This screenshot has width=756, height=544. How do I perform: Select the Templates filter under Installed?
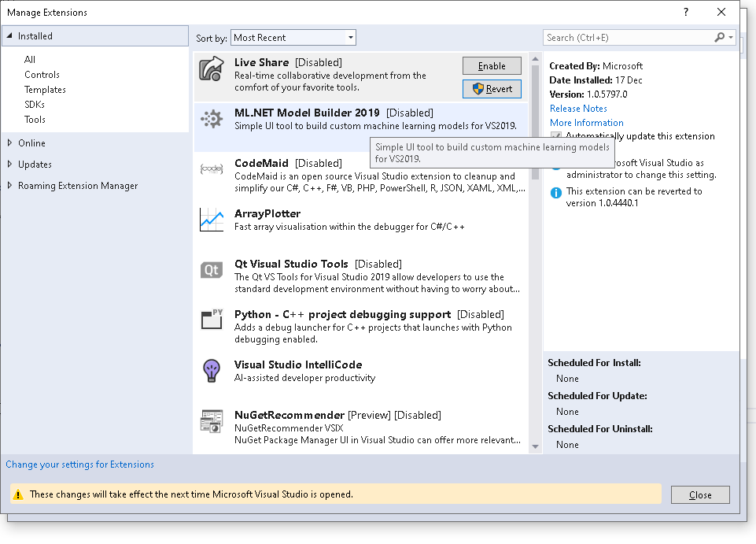click(45, 89)
